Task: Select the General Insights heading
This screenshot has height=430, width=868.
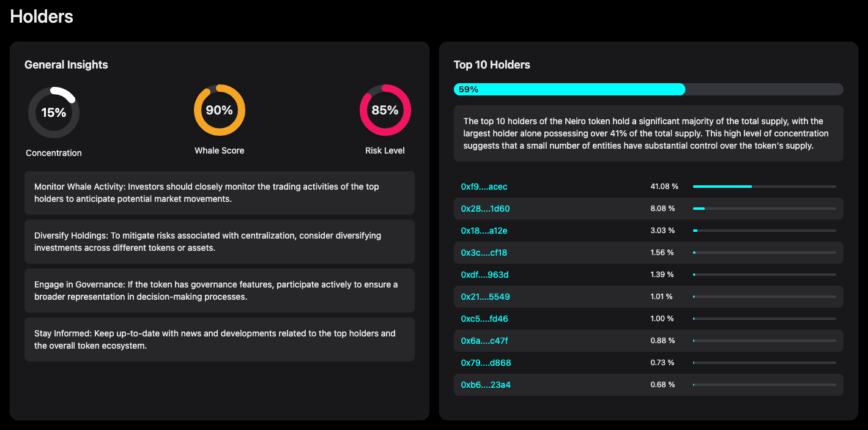Action: click(x=66, y=64)
